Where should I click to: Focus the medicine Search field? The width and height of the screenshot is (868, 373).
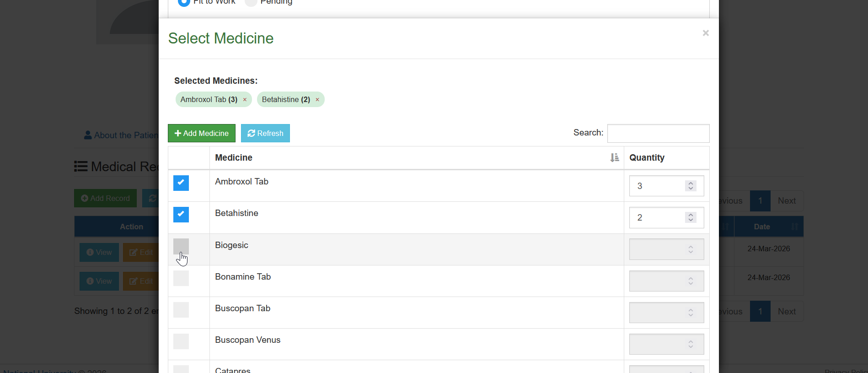658,133
